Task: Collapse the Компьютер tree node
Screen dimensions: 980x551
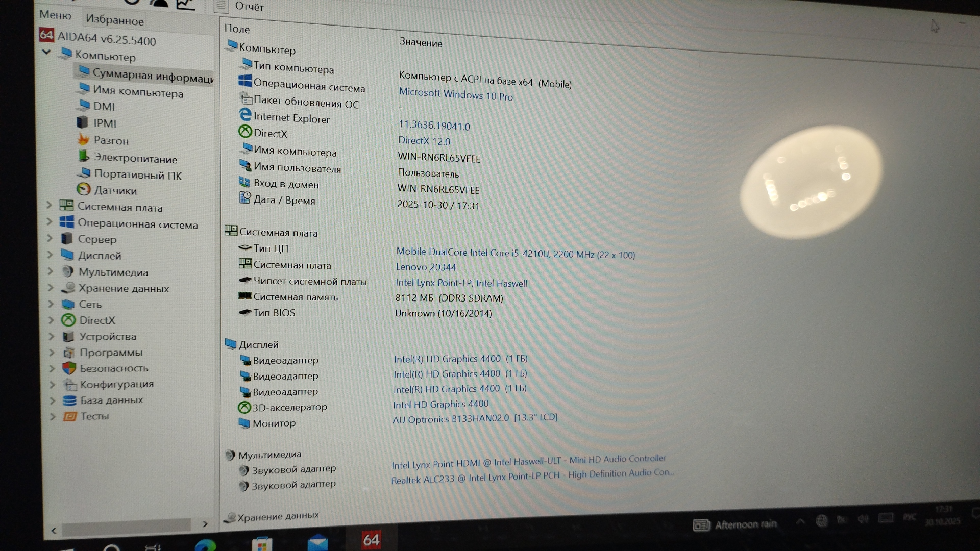Action: tap(46, 52)
